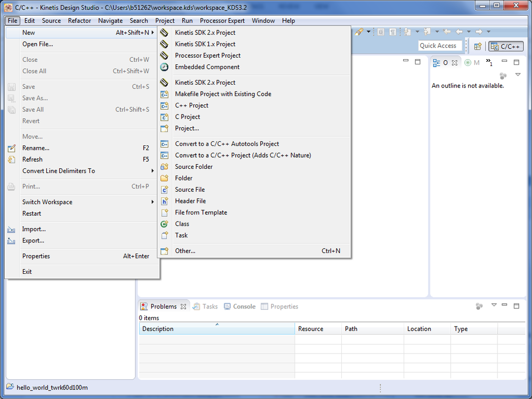Click the Refresh menu item icon

[11, 159]
